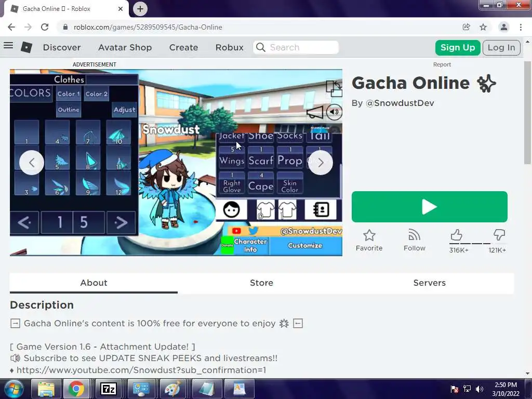Click 121K+ dislikes count
The width and height of the screenshot is (532, 399).
pos(497,250)
